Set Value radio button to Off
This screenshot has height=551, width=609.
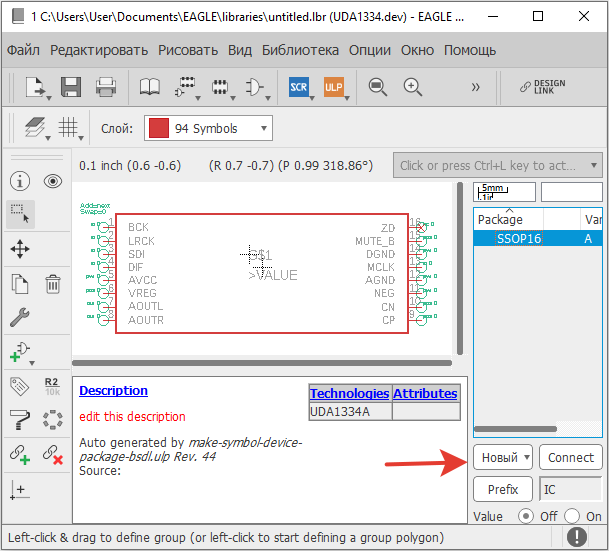(x=526, y=516)
